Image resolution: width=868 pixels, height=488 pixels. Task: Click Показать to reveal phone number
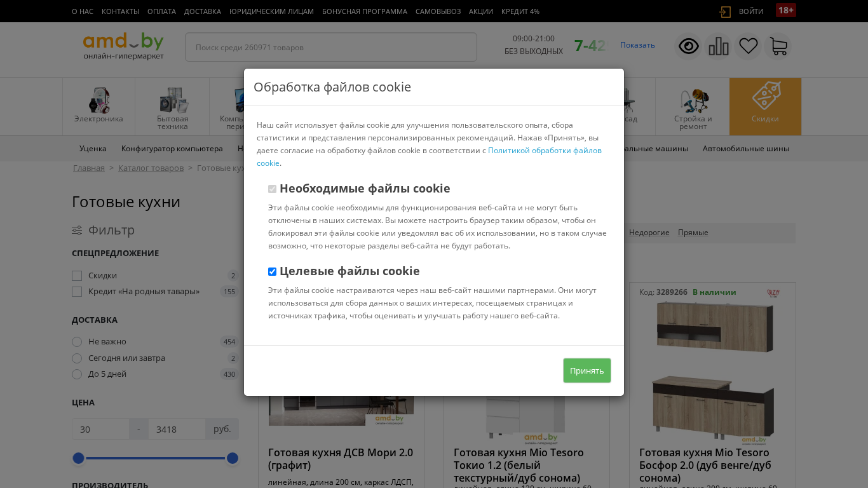pos(637,45)
